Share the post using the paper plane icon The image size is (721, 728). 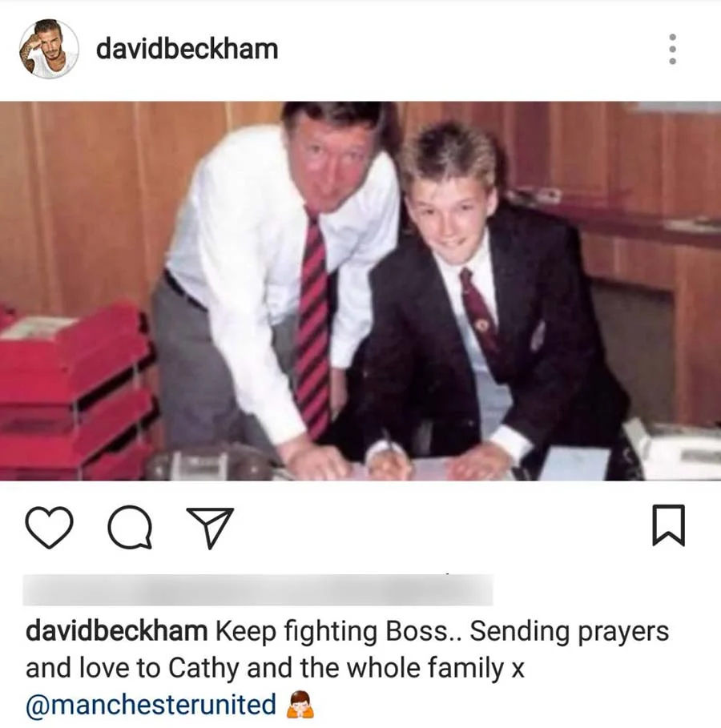[210, 528]
